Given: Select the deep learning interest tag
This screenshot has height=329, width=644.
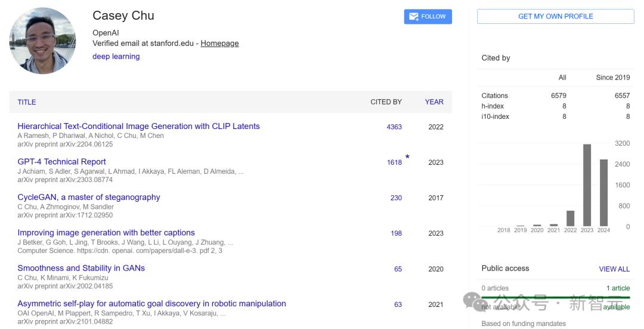Looking at the screenshot, I should 116,56.
